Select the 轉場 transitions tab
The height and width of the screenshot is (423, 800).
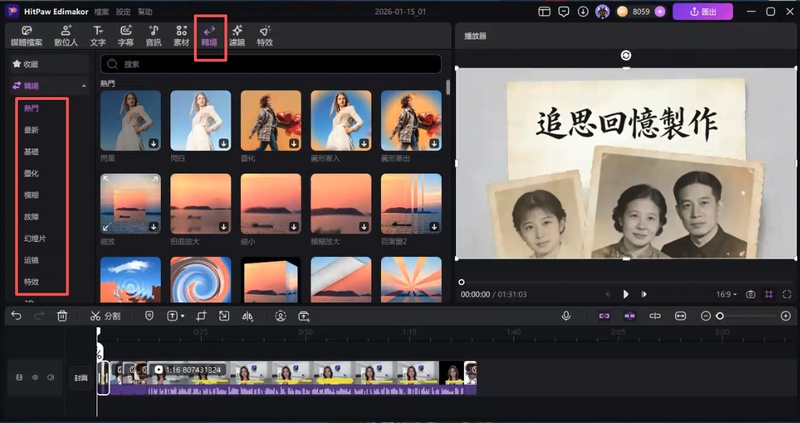pyautogui.click(x=209, y=36)
